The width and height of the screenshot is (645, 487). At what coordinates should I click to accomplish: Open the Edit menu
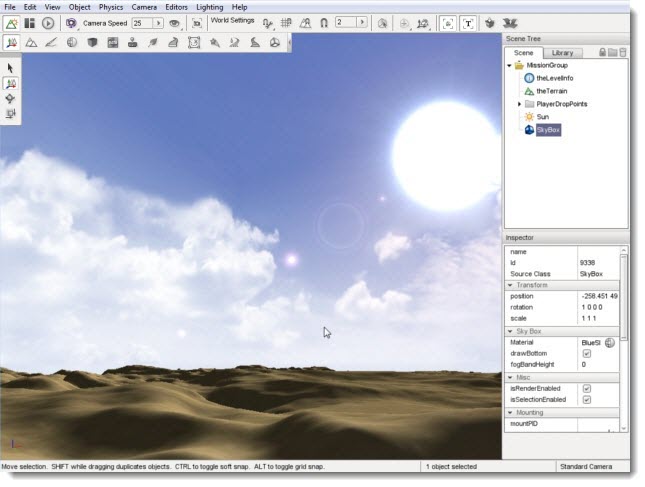pyautogui.click(x=30, y=7)
